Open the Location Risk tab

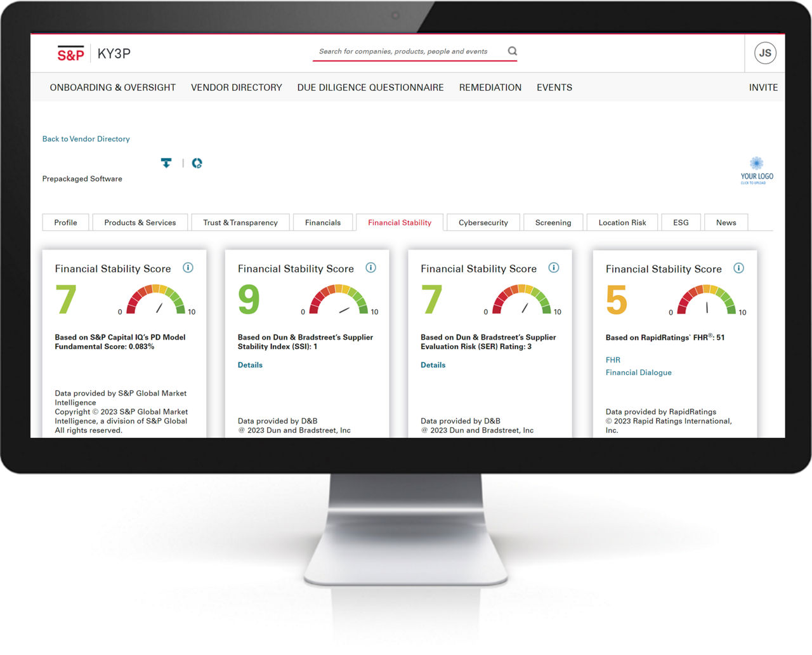(622, 222)
